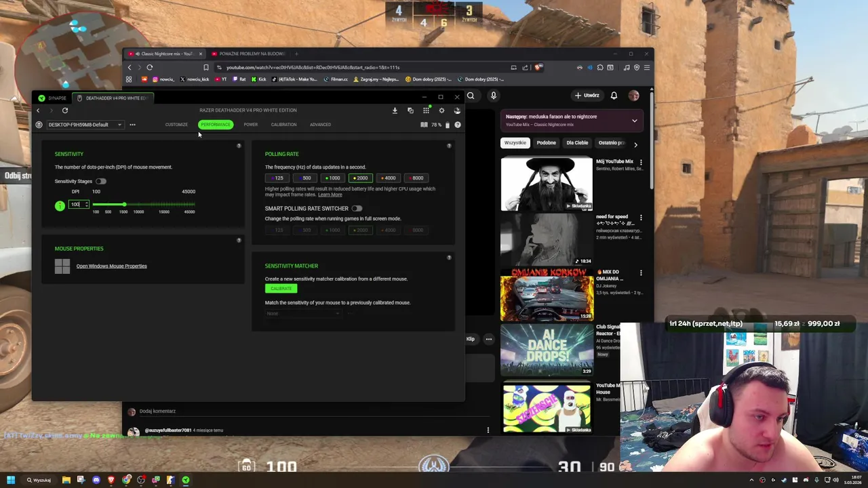868x488 pixels.
Task: Click the green DPI info icon
Action: coord(60,205)
